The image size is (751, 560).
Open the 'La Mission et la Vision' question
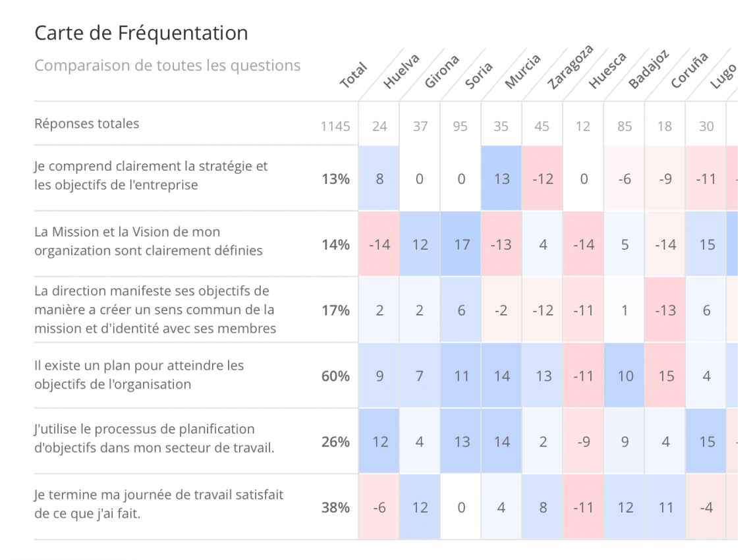(x=148, y=241)
